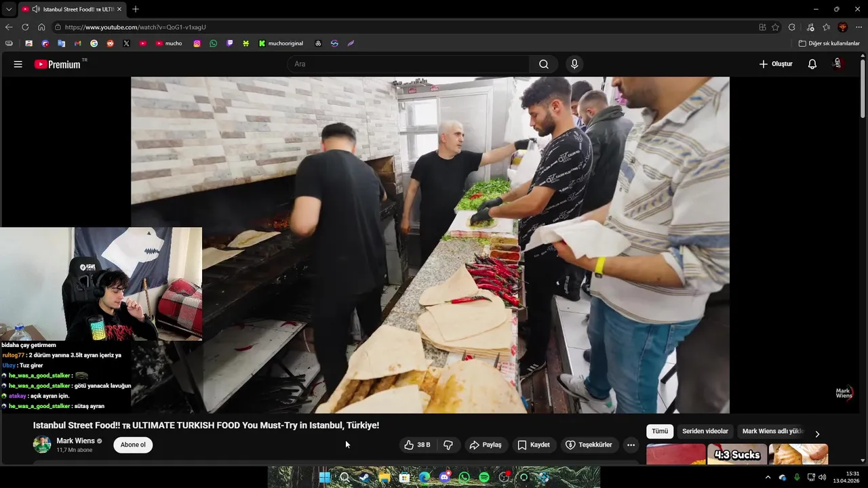The width and height of the screenshot is (868, 488).
Task: Open the mucho YouTube bookmark
Action: pos(169,43)
